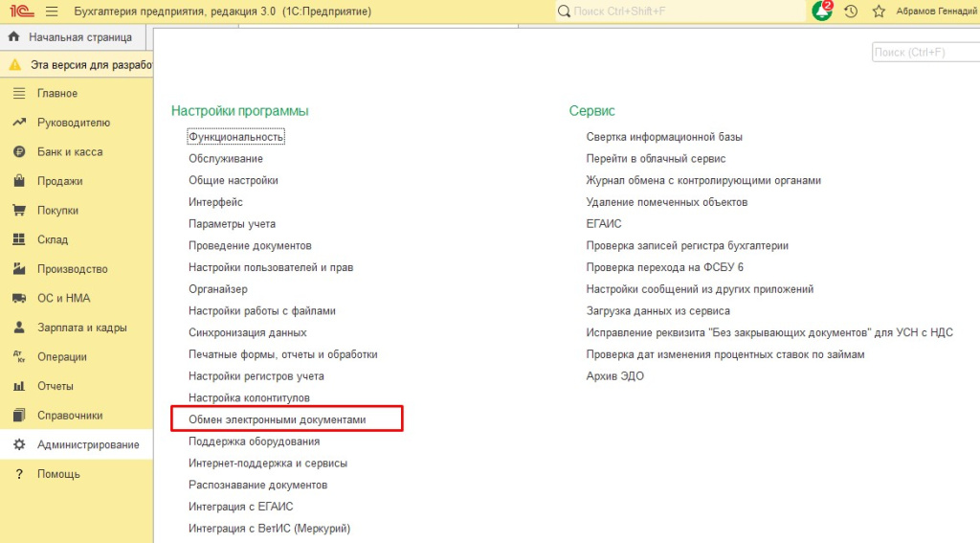
Task: Click the Администрирование gear icon
Action: [19, 444]
